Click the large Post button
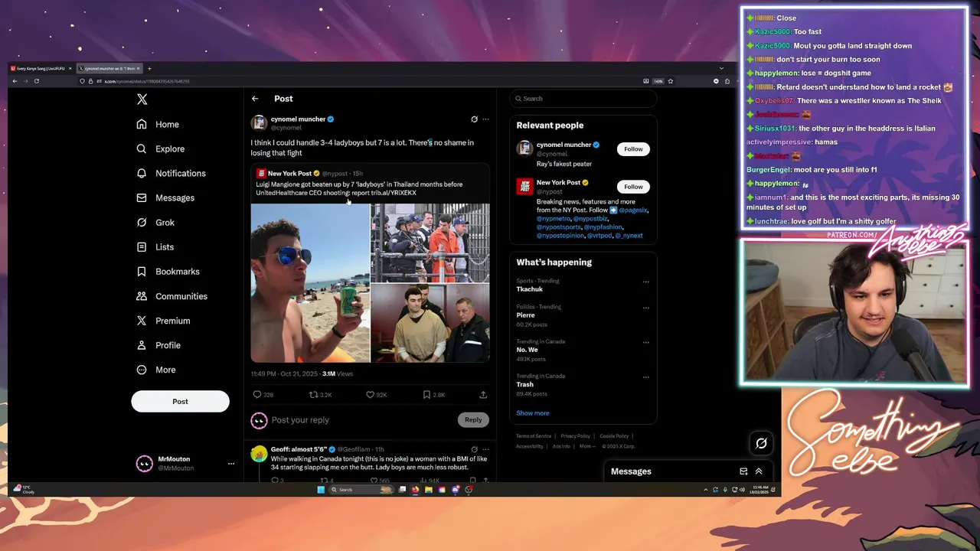 coord(180,401)
